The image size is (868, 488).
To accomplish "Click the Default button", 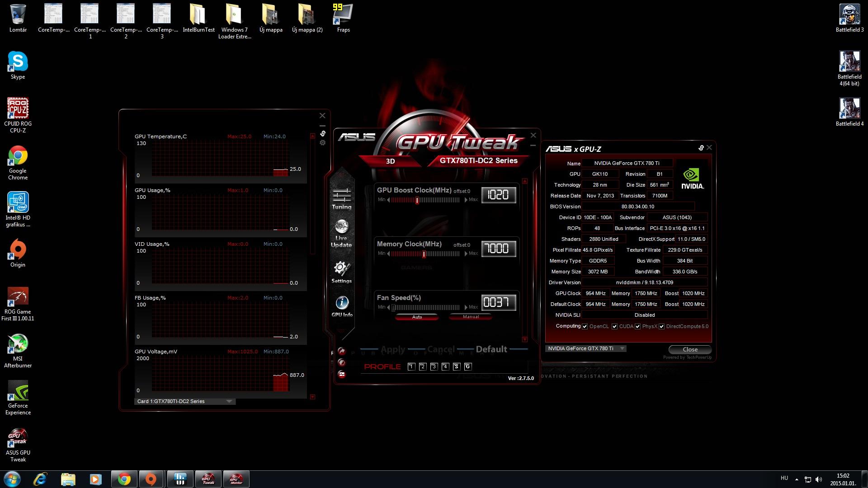I will point(491,349).
